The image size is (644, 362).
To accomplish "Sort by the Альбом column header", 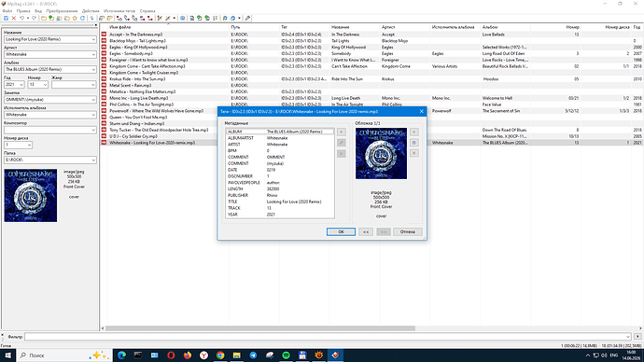I will coord(506,27).
